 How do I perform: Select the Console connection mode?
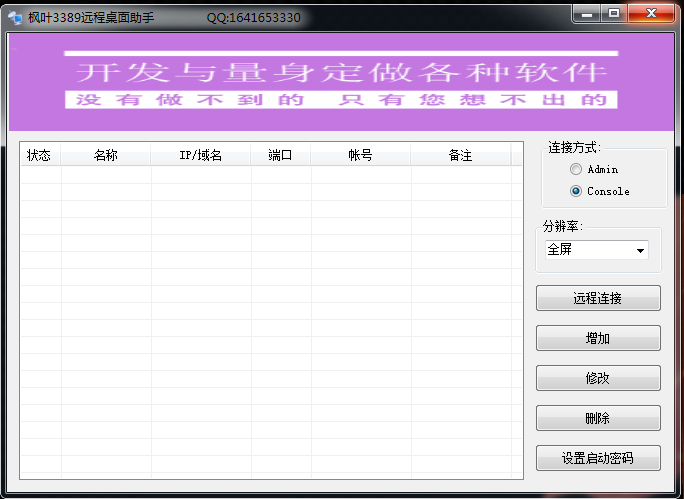[x=576, y=191]
